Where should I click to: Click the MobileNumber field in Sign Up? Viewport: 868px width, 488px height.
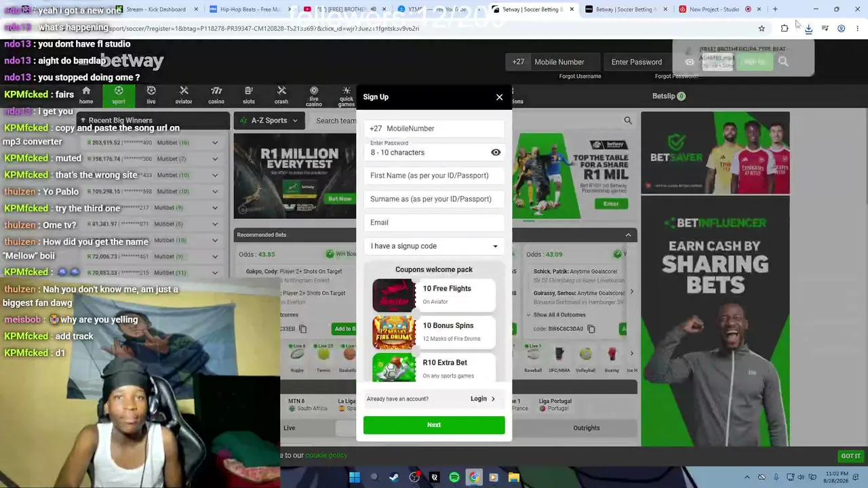(434, 129)
